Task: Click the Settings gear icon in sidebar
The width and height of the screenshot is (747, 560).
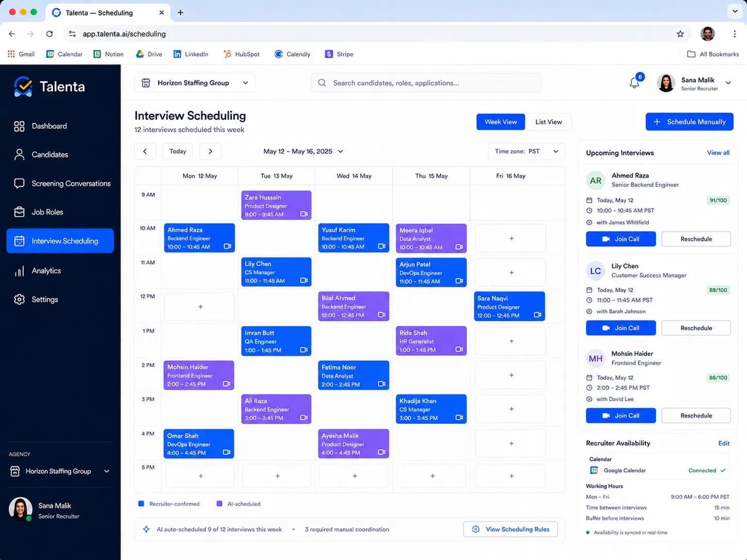Action: (x=19, y=300)
